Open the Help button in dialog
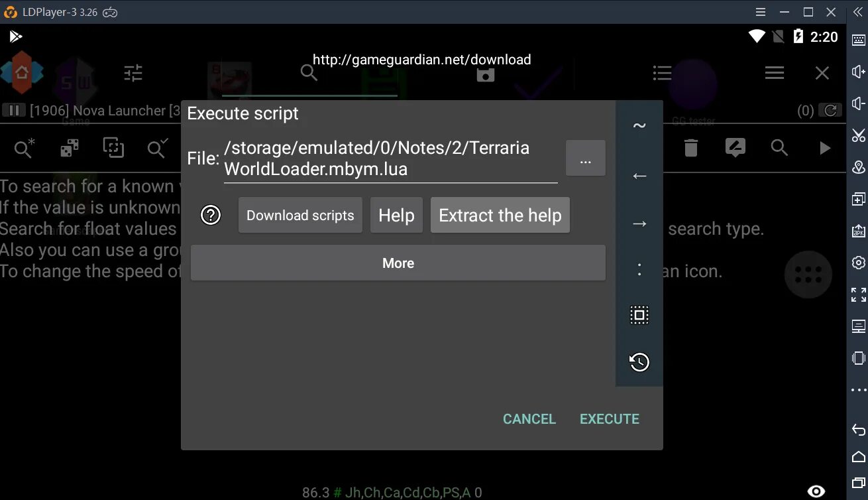868x500 pixels. pyautogui.click(x=396, y=215)
